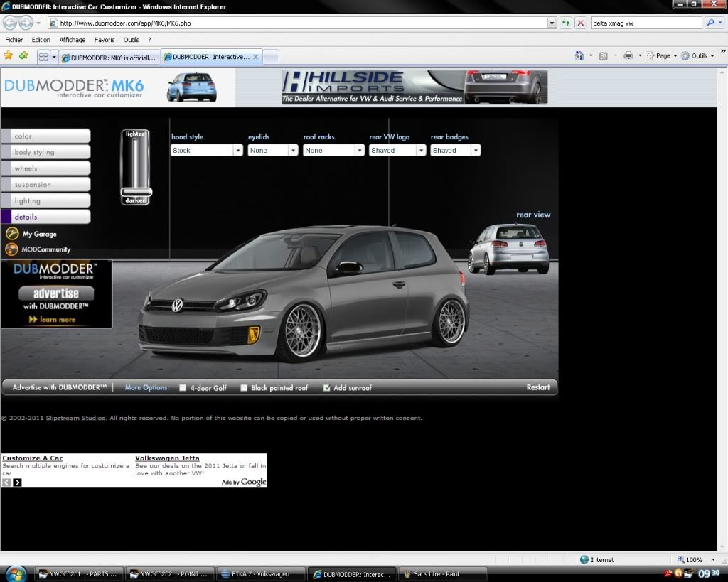Switch to the 'MK6 is officially' tab
The width and height of the screenshot is (728, 582).
109,58
